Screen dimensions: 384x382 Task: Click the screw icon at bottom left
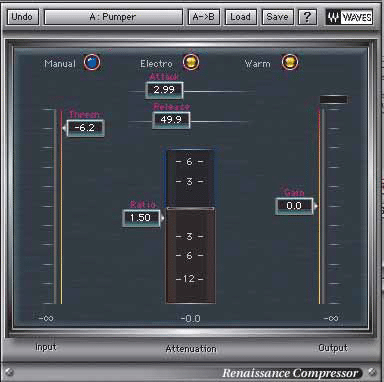[9, 372]
